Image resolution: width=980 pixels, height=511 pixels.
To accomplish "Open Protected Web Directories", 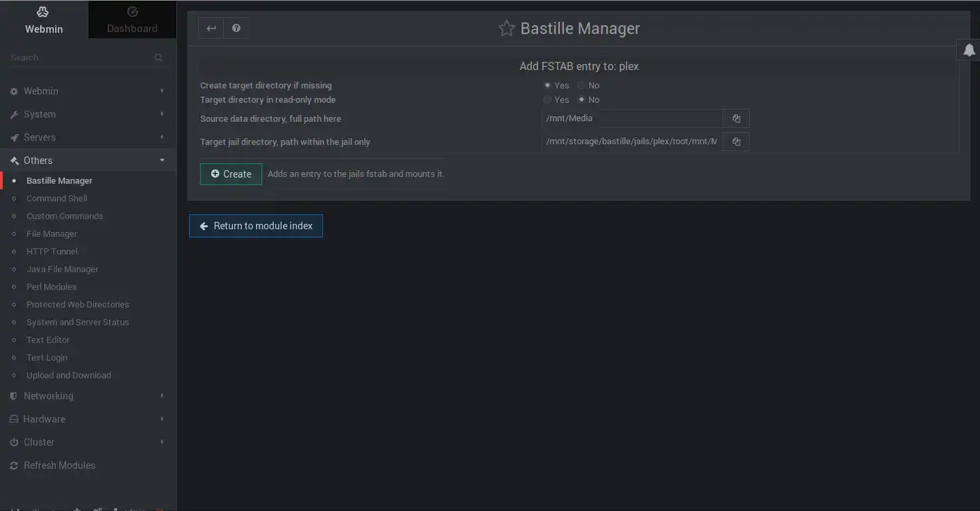I will point(78,305).
